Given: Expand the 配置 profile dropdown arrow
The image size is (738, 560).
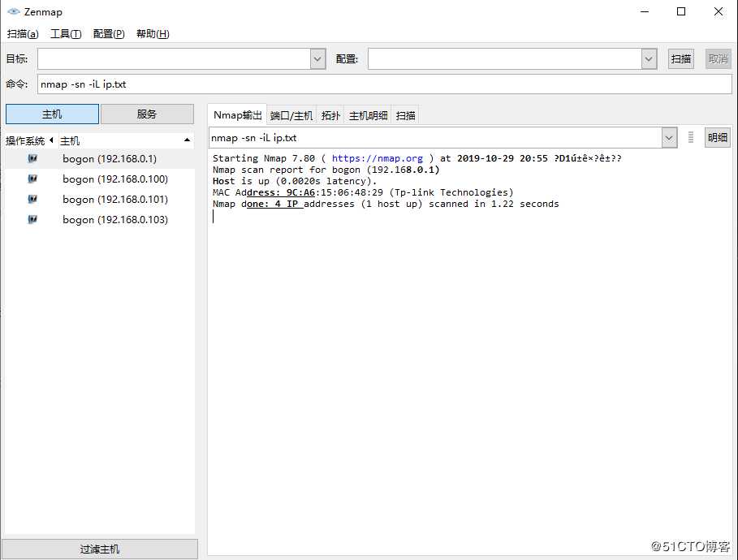Looking at the screenshot, I should tap(649, 59).
